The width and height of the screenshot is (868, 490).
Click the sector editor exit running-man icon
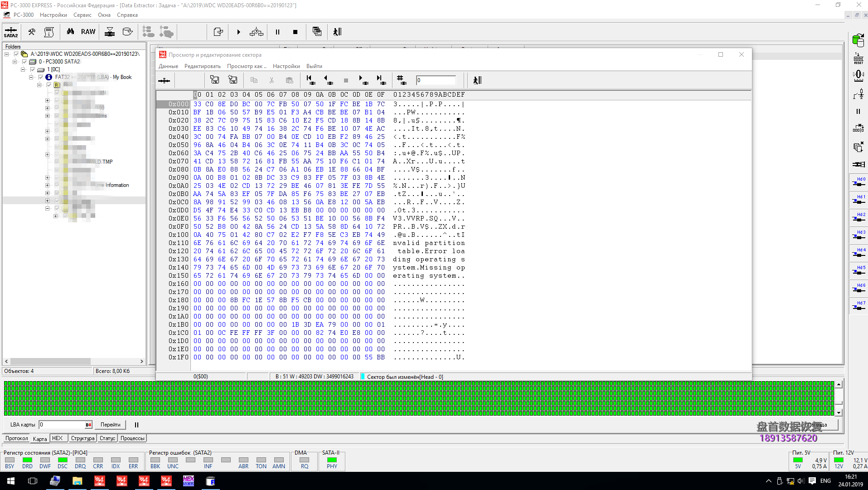(x=477, y=80)
